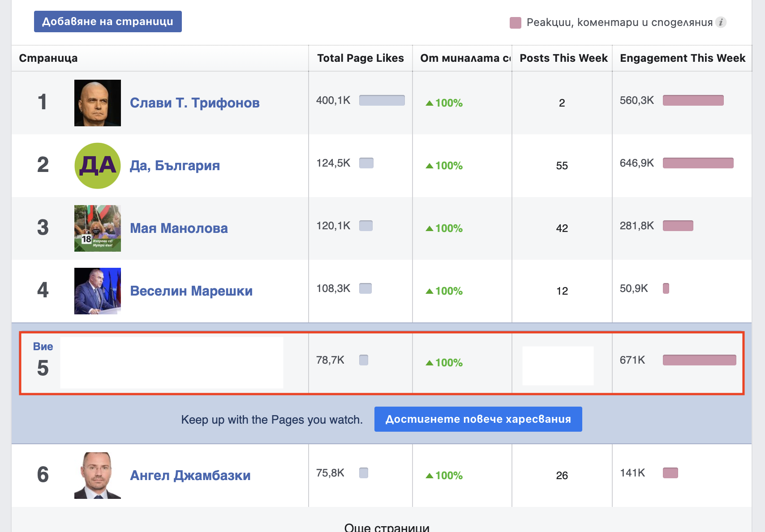Click Слави Трифонов profile picture
The image size is (765, 532).
(98, 103)
